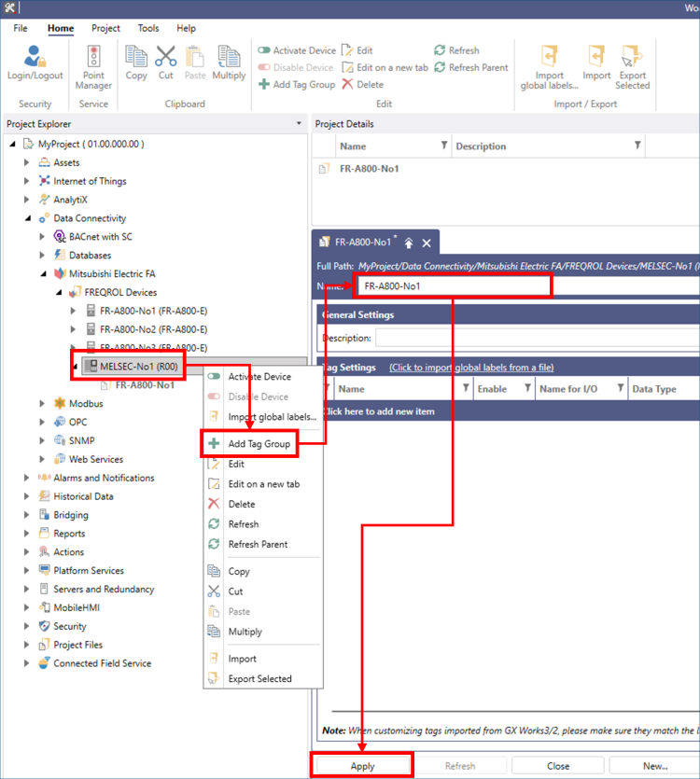
Task: Click the Import global labels ribbon icon
Action: point(550,67)
